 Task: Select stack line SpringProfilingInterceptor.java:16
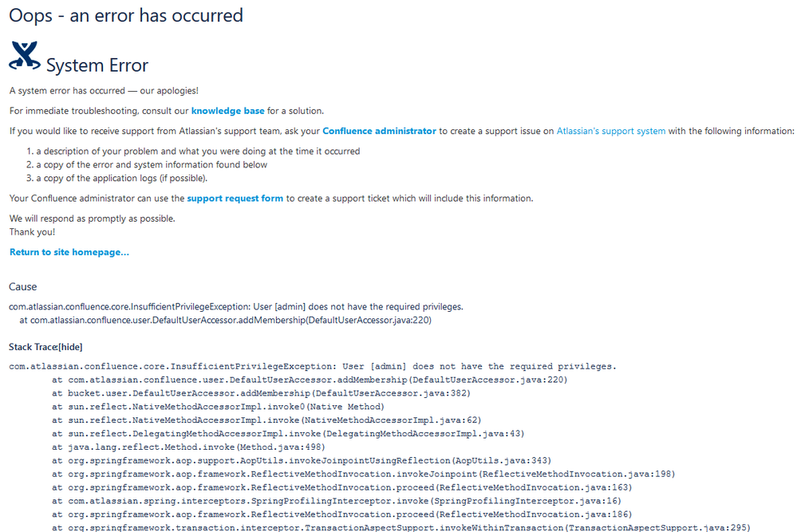[x=337, y=501]
